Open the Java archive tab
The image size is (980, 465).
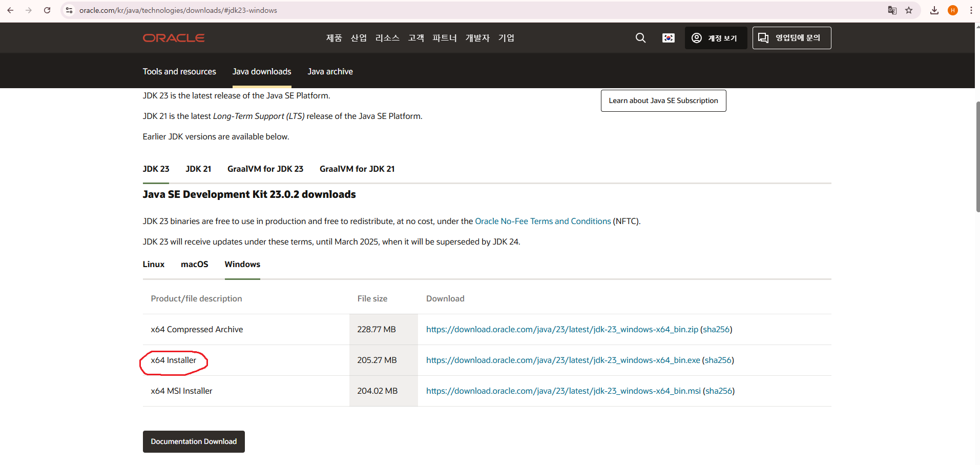coord(330,72)
